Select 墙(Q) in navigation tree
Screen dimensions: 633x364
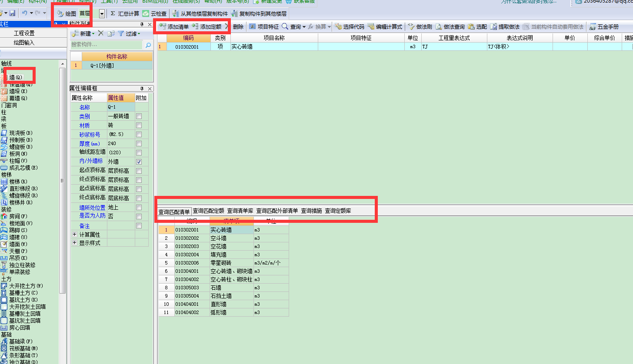[x=16, y=77]
